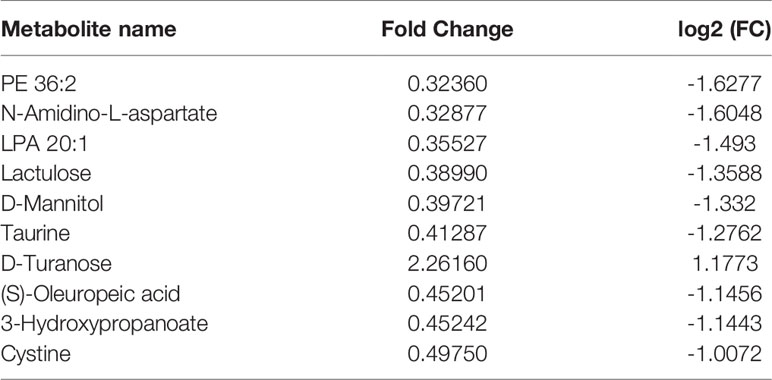Screen dimensions: 772x380
Task: Select the (S)-Oleuropeic acid row label
Action: pyautogui.click(x=90, y=294)
